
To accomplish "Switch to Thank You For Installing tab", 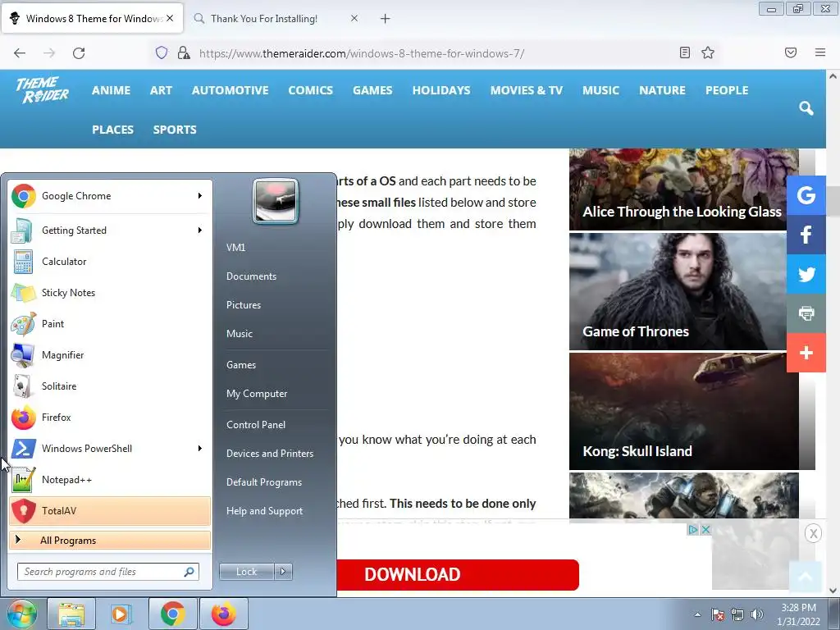I will point(263,19).
